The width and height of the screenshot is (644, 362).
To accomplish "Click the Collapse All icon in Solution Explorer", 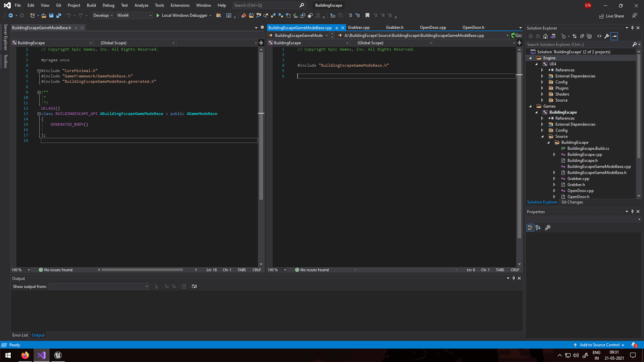I will point(582,36).
